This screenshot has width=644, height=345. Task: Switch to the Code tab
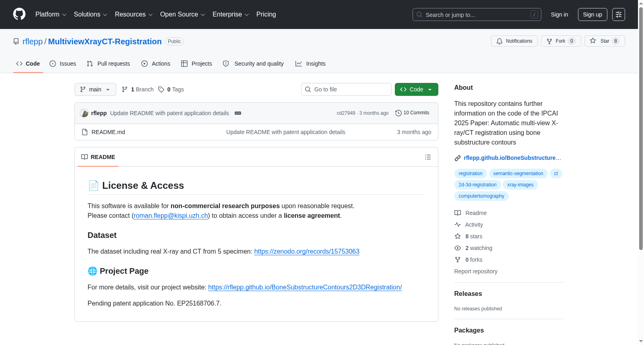pos(28,64)
